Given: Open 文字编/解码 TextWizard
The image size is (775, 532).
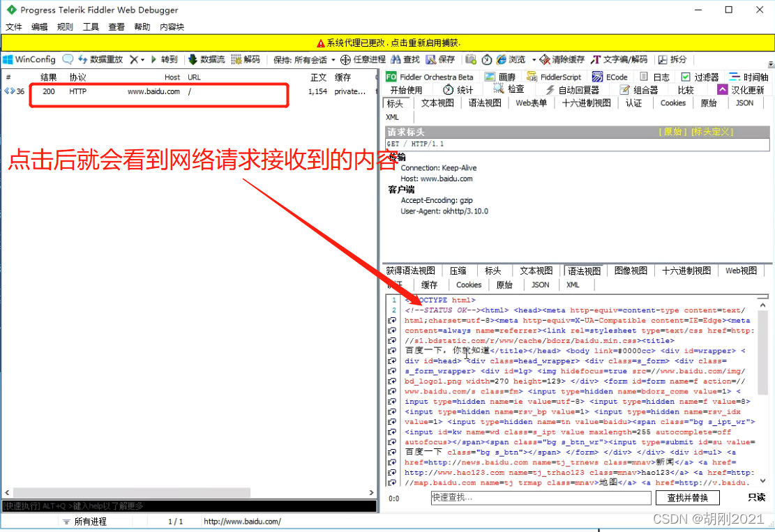Looking at the screenshot, I should click(x=619, y=60).
